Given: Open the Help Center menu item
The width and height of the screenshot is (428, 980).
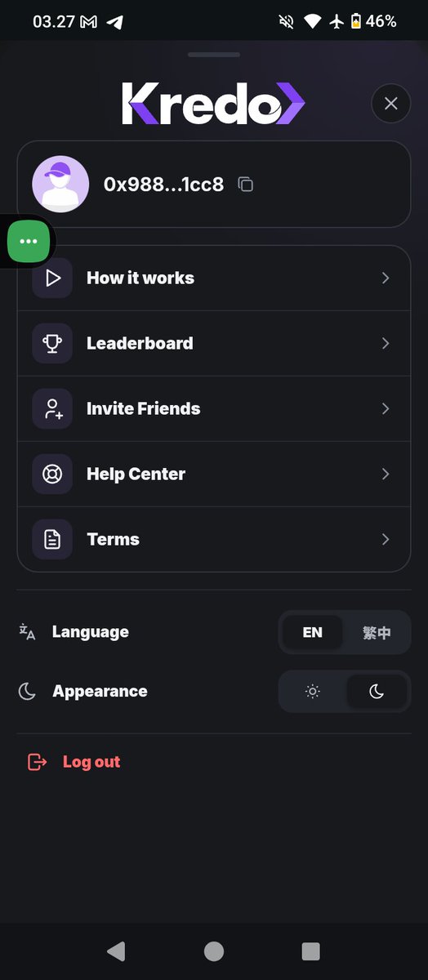Looking at the screenshot, I should point(214,474).
